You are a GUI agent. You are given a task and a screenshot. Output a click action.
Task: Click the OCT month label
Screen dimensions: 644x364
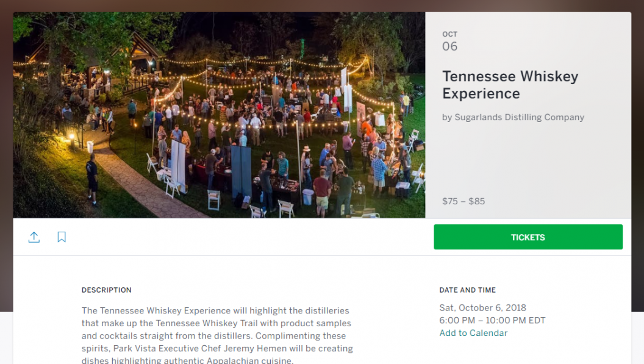click(x=449, y=34)
